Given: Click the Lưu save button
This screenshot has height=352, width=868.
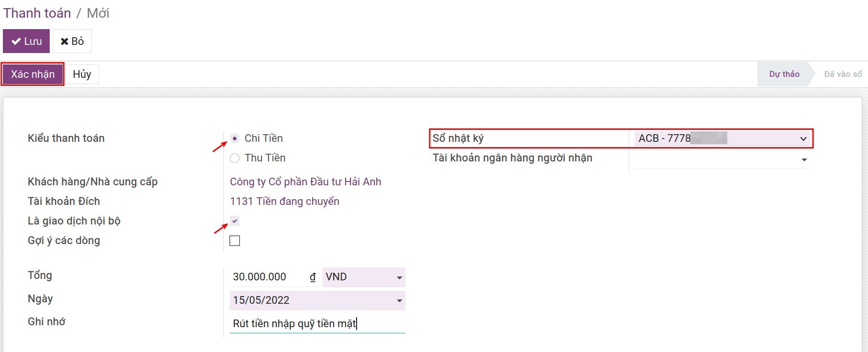Looking at the screenshot, I should 26,42.
